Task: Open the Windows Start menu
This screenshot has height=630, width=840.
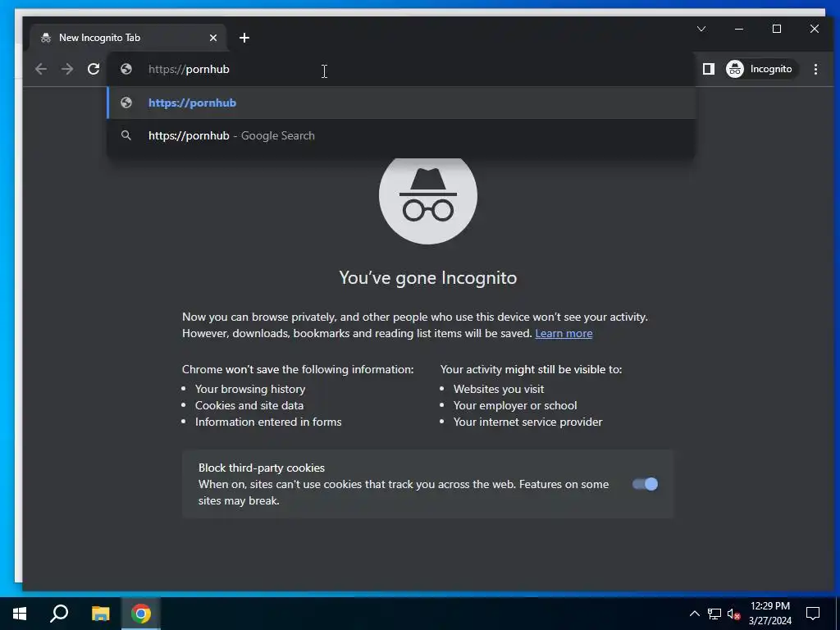Action: [x=20, y=614]
